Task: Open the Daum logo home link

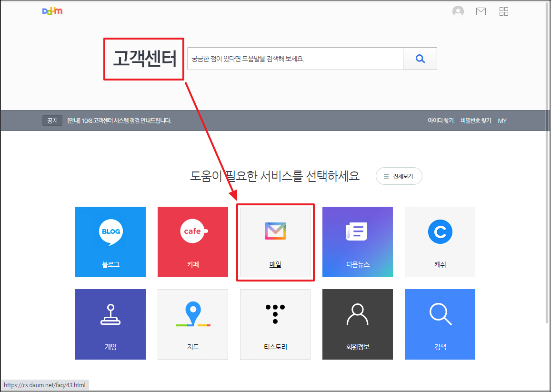Action: pos(52,11)
